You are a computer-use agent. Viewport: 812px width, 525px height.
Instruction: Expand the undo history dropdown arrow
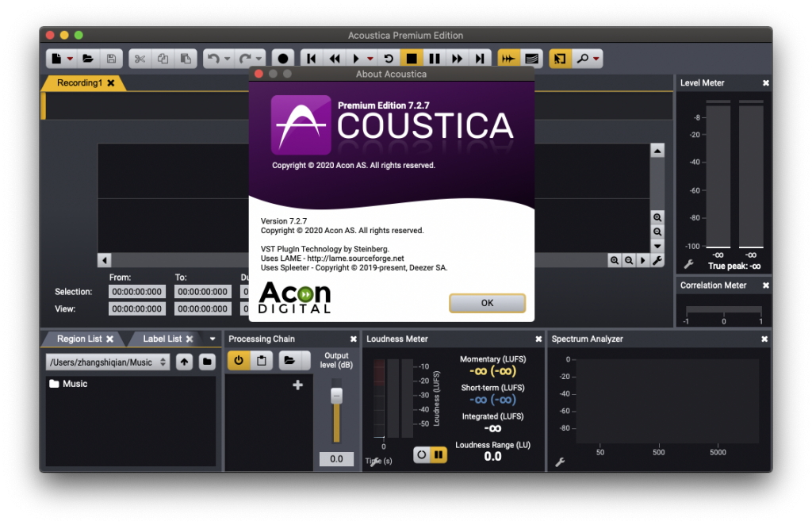[x=227, y=59]
